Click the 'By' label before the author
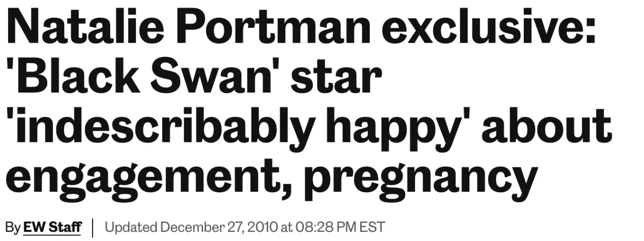The image size is (644, 241). pos(13,227)
